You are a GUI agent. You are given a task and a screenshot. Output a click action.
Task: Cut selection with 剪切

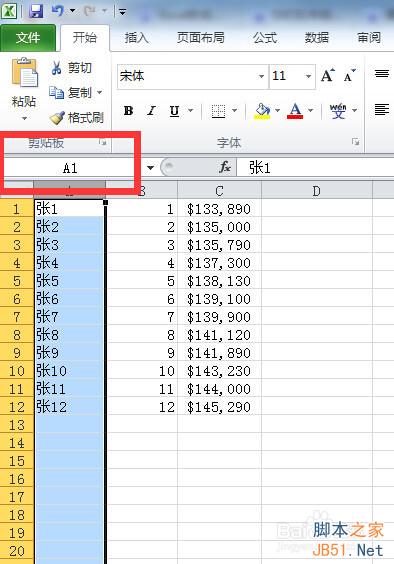click(71, 68)
